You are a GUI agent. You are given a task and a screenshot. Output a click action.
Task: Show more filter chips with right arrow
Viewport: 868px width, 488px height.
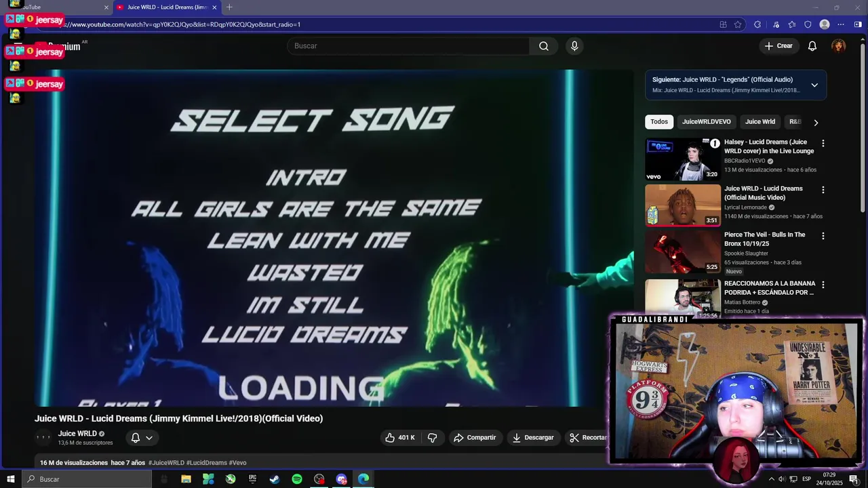(x=816, y=123)
